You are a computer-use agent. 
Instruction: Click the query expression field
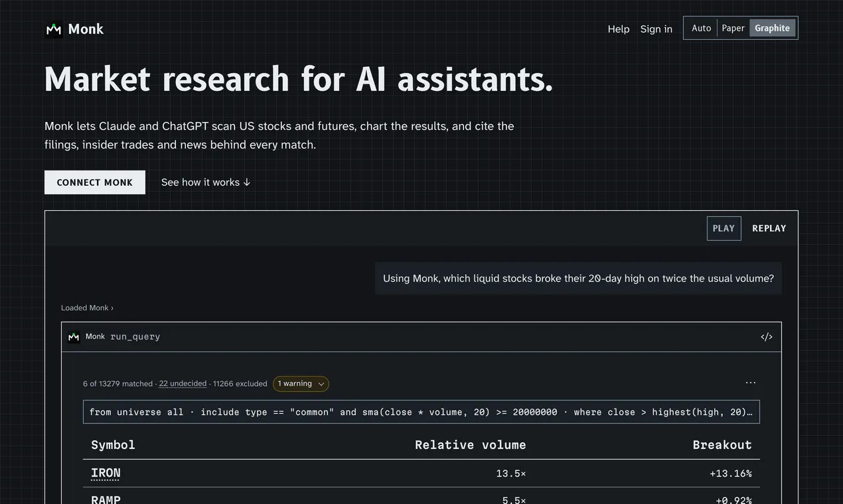421,412
